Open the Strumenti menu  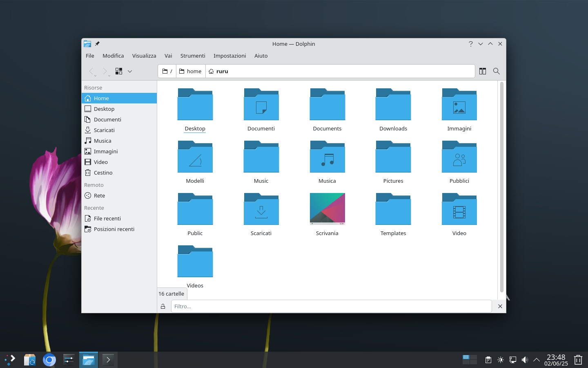193,56
